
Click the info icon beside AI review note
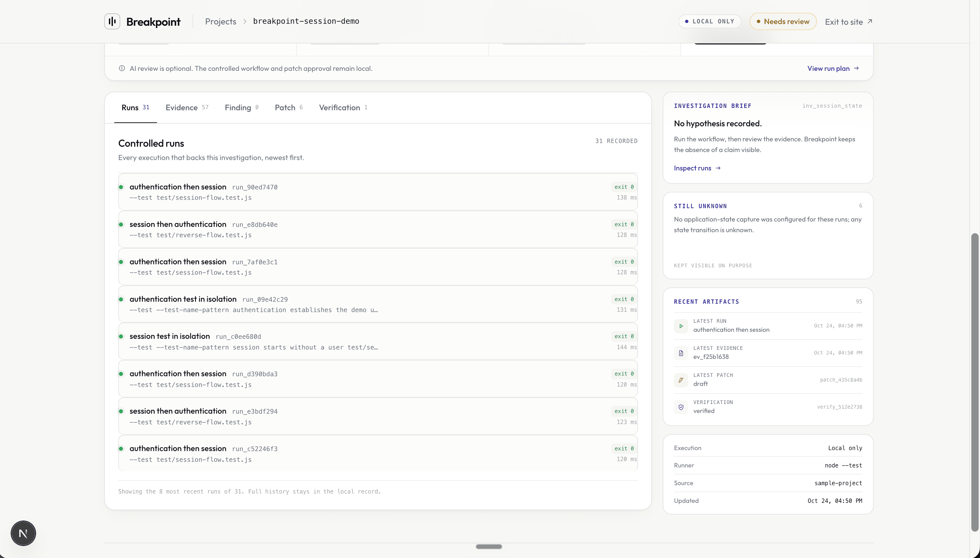[x=122, y=68]
